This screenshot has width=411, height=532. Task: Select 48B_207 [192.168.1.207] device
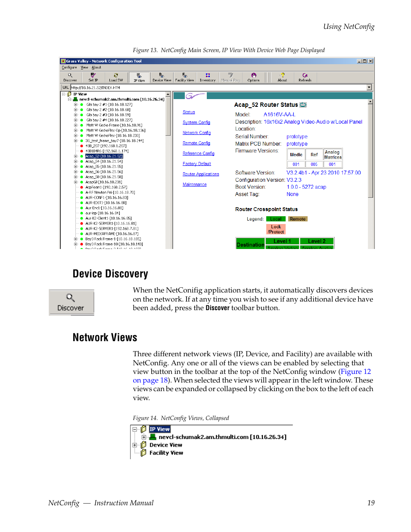[x=106, y=146]
